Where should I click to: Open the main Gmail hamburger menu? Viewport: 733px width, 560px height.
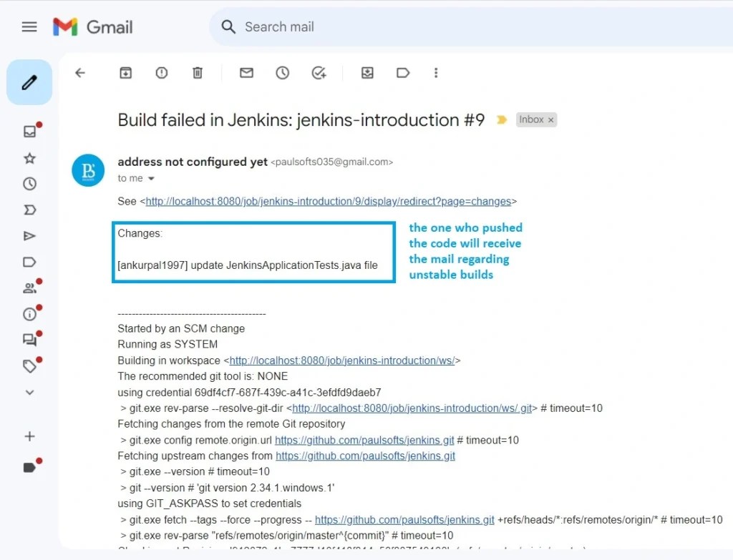[x=29, y=26]
